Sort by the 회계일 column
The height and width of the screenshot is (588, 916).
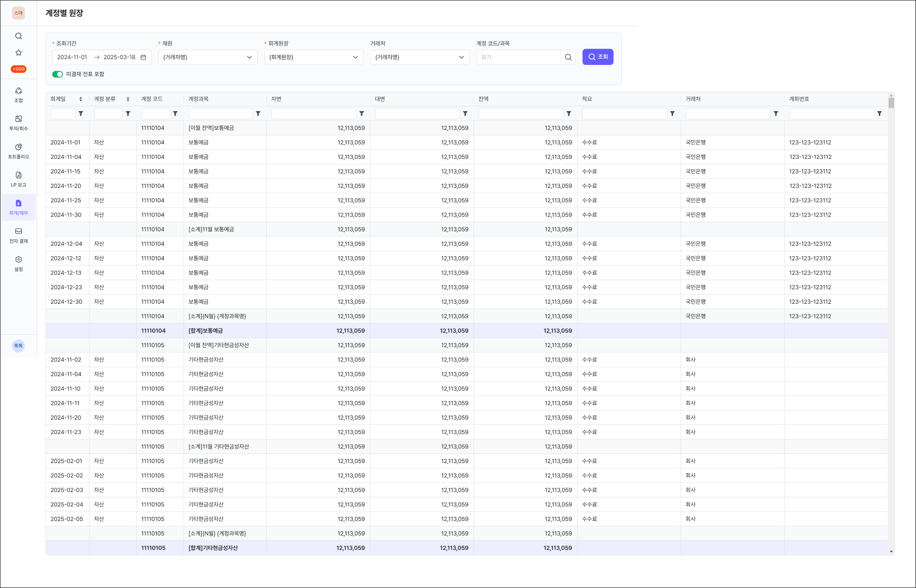click(x=81, y=99)
